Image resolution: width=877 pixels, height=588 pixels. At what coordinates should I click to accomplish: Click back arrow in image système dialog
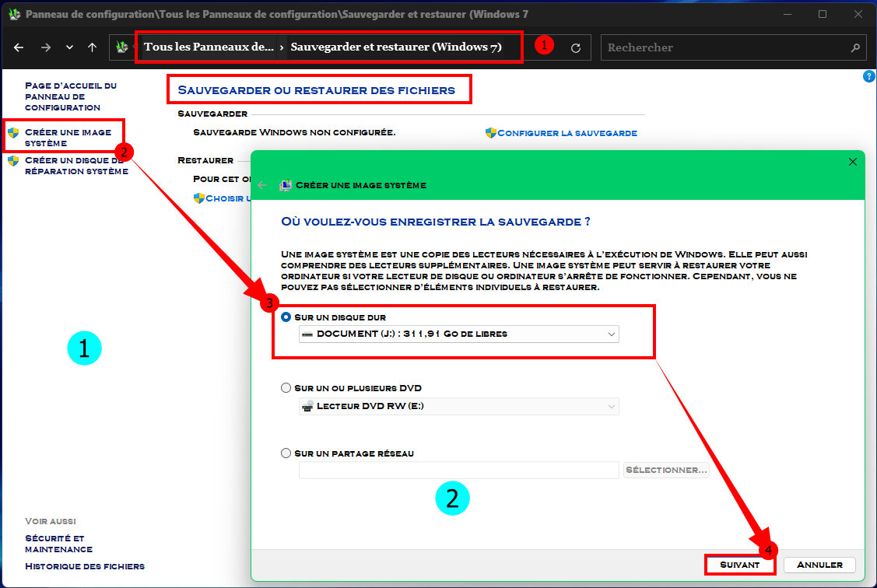262,185
